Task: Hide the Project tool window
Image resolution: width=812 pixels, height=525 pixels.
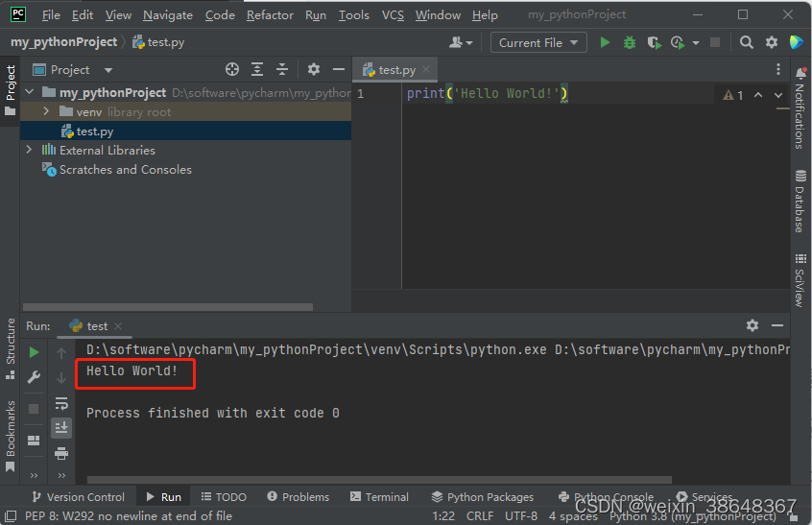Action: pyautogui.click(x=339, y=69)
